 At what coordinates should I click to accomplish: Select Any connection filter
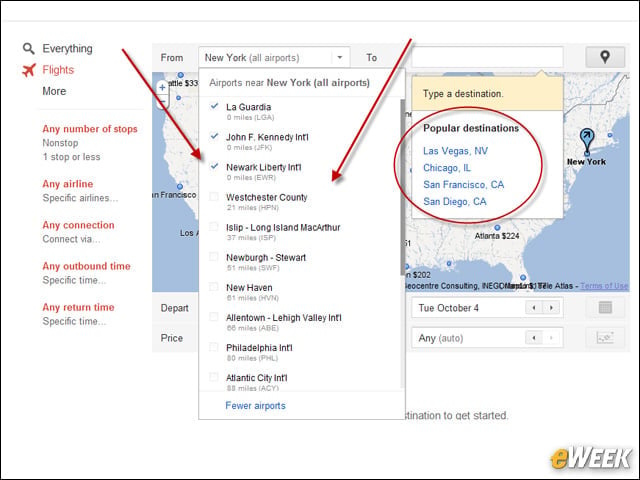(78, 225)
